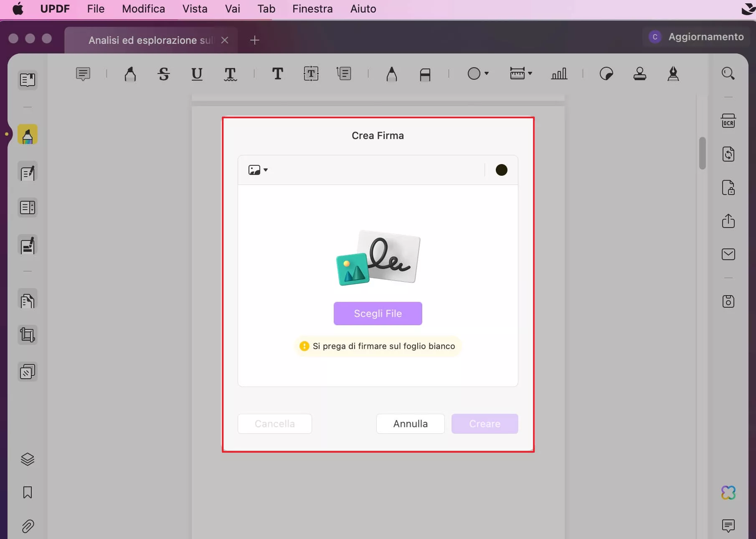Open the UPDF AI assistant
This screenshot has height=539, width=756.
coord(728,493)
